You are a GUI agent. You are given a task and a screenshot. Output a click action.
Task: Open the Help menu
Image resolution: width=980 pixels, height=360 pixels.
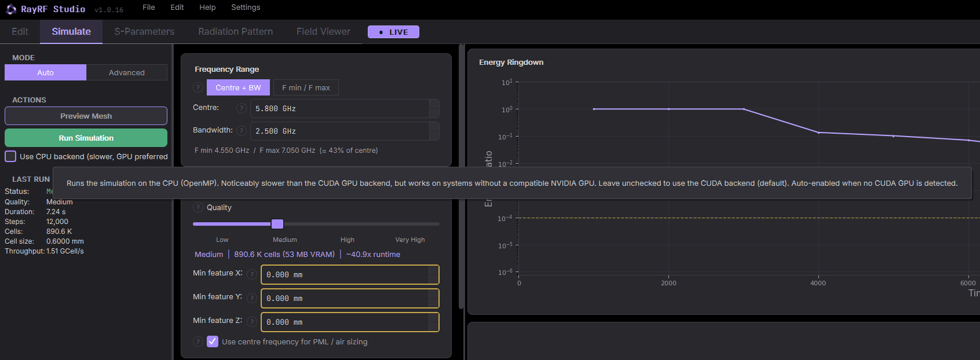point(207,8)
